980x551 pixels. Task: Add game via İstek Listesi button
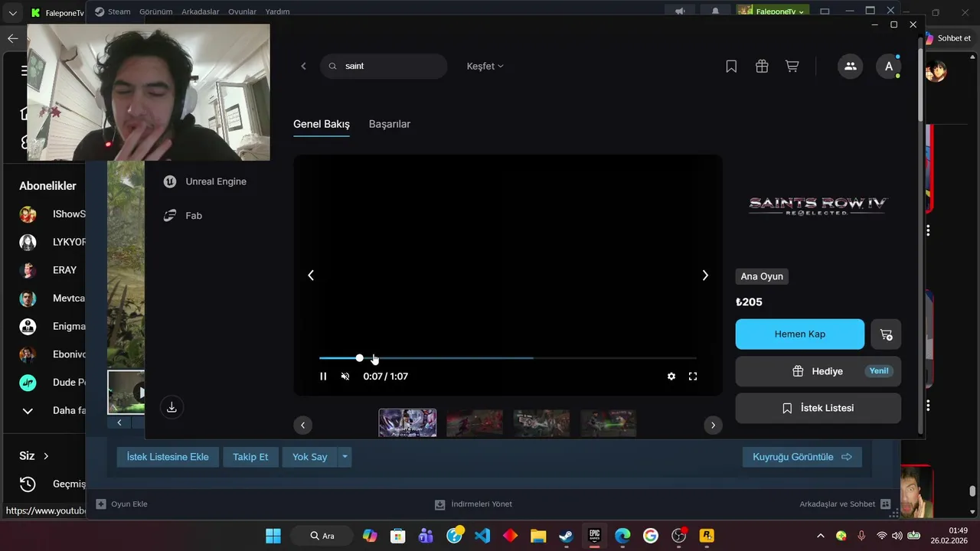818,408
